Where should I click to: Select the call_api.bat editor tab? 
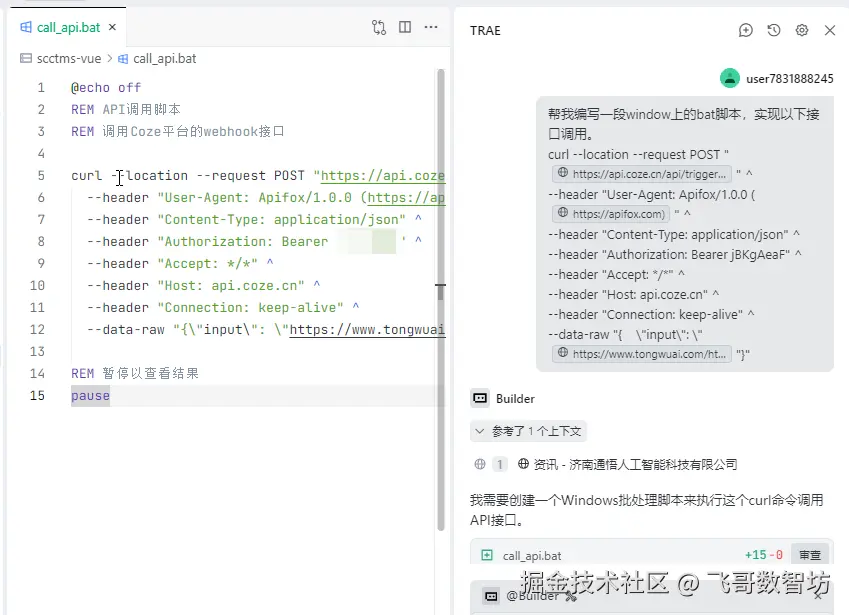[x=68, y=27]
